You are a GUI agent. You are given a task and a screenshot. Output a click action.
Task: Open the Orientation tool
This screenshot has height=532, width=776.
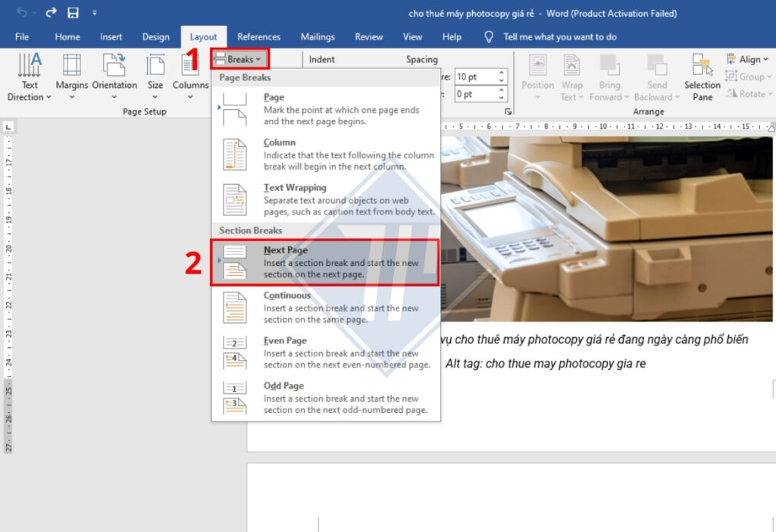pyautogui.click(x=114, y=77)
